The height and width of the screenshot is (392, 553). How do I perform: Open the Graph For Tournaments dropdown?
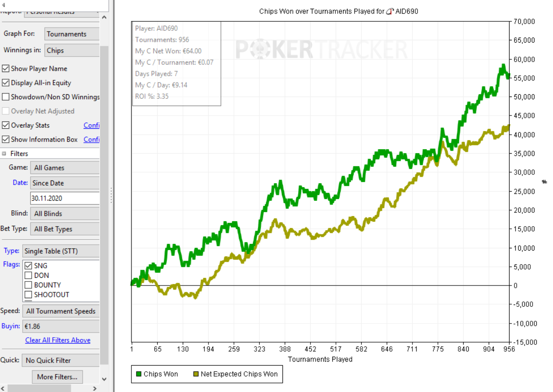(72, 34)
